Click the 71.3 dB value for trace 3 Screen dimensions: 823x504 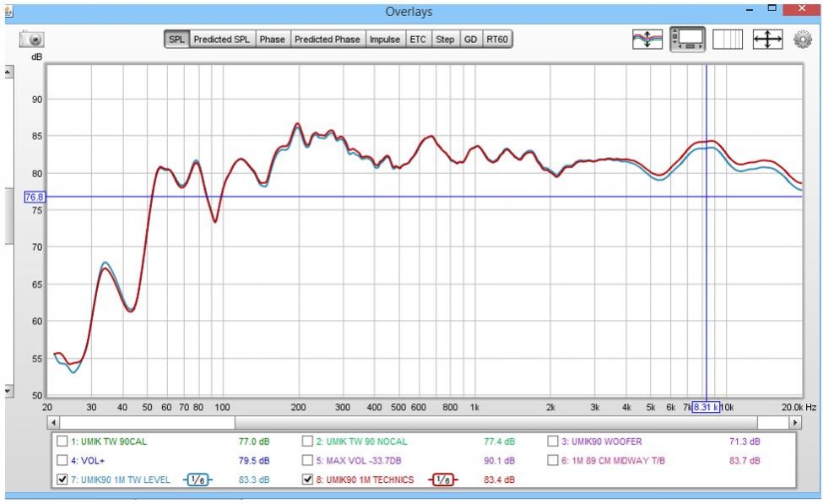pos(744,442)
